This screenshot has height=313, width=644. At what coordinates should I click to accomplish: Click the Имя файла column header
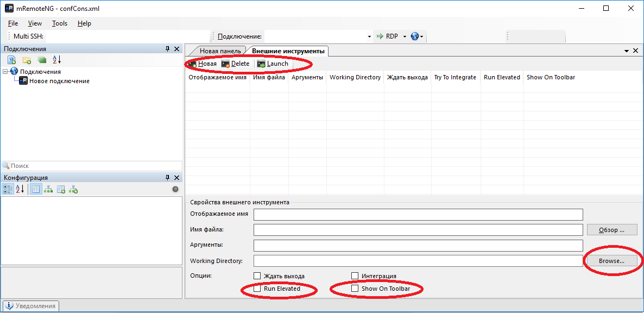tap(269, 77)
